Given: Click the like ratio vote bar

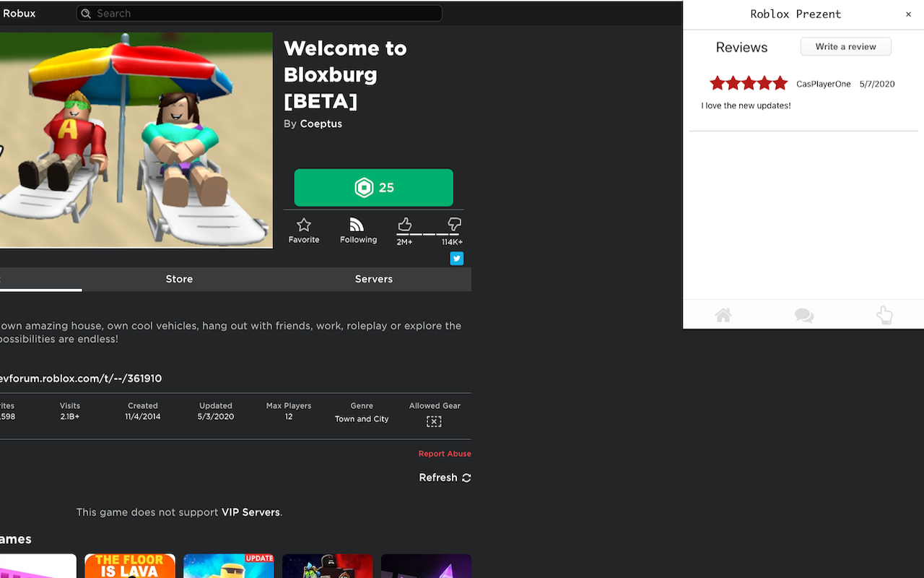Looking at the screenshot, I should click(x=430, y=234).
